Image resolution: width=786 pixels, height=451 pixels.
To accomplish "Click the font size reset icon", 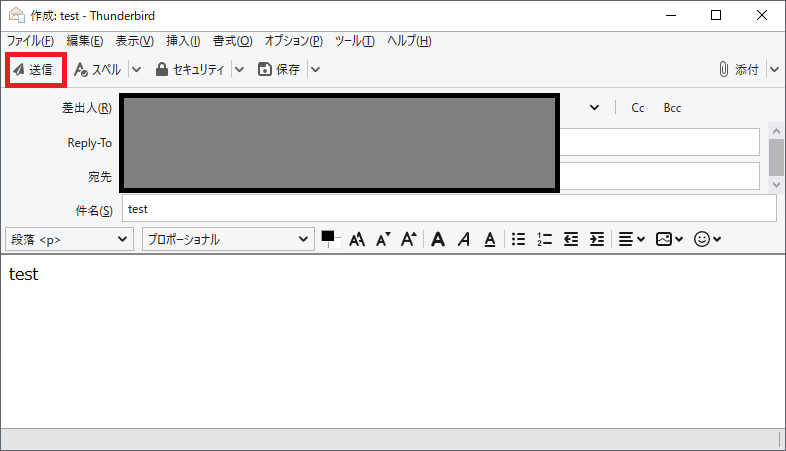I will (x=357, y=240).
